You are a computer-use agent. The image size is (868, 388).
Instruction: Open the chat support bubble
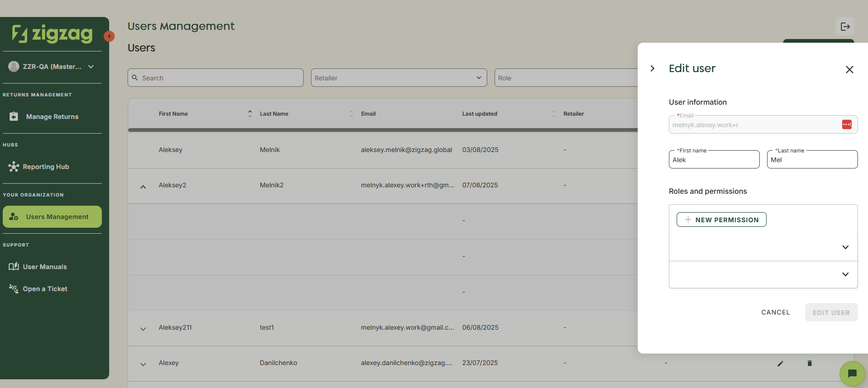coord(852,373)
